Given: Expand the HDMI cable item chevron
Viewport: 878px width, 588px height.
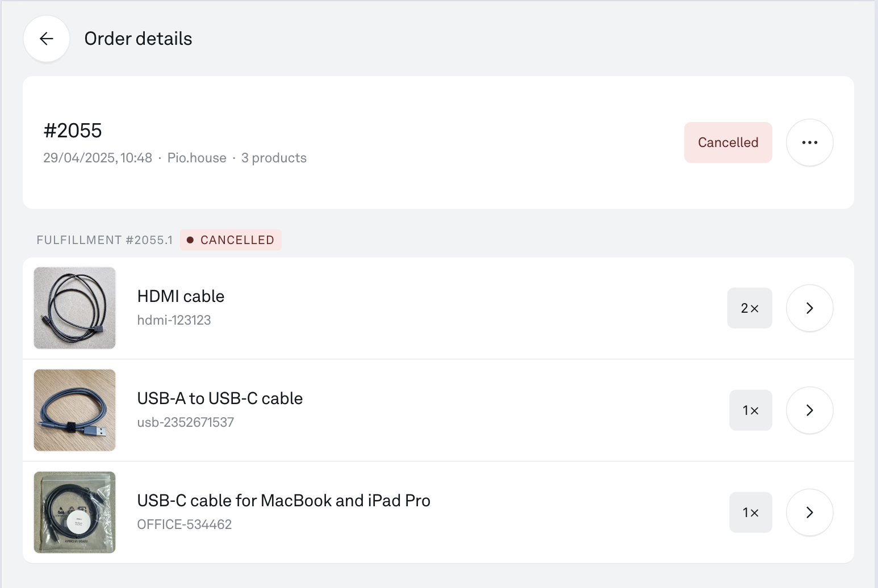Looking at the screenshot, I should pos(809,308).
